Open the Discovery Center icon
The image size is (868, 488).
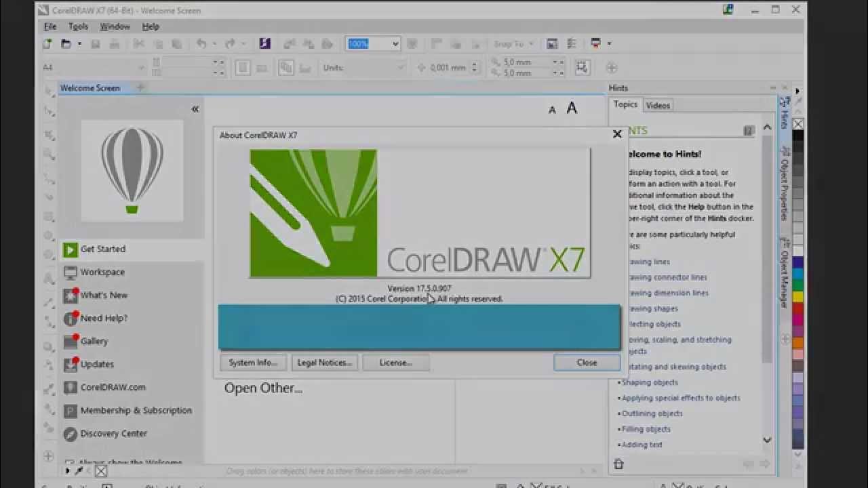tap(71, 434)
